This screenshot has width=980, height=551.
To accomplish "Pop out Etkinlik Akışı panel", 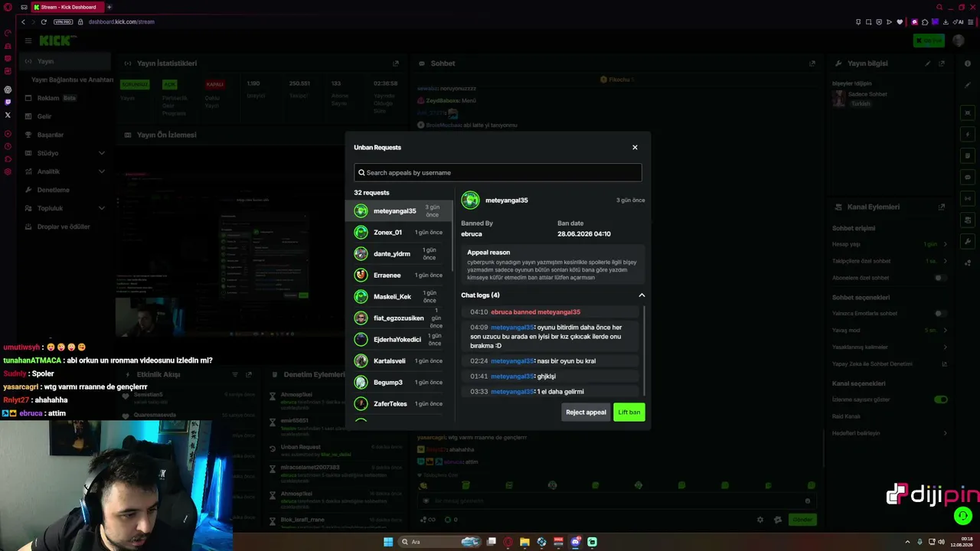I will pyautogui.click(x=249, y=375).
